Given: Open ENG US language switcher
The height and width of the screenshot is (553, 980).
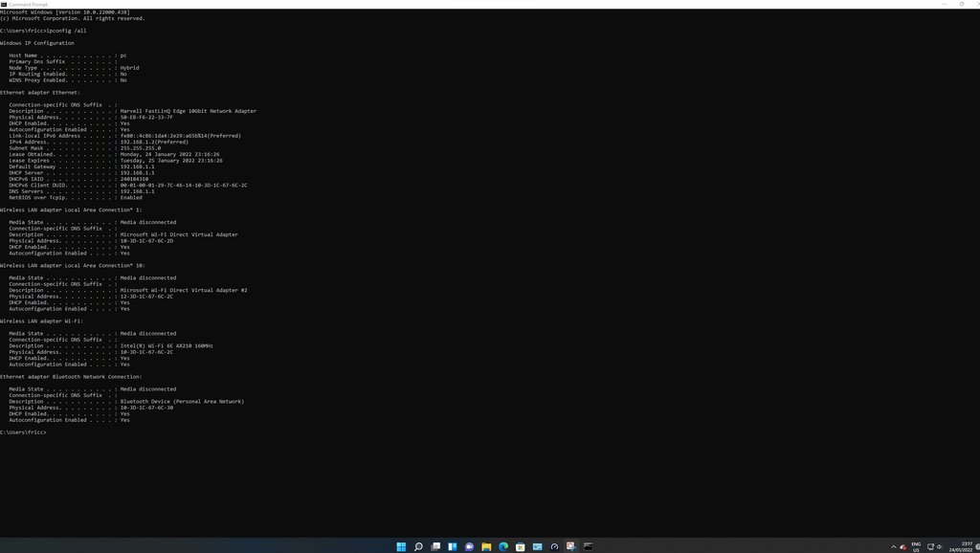Looking at the screenshot, I should [916, 546].
